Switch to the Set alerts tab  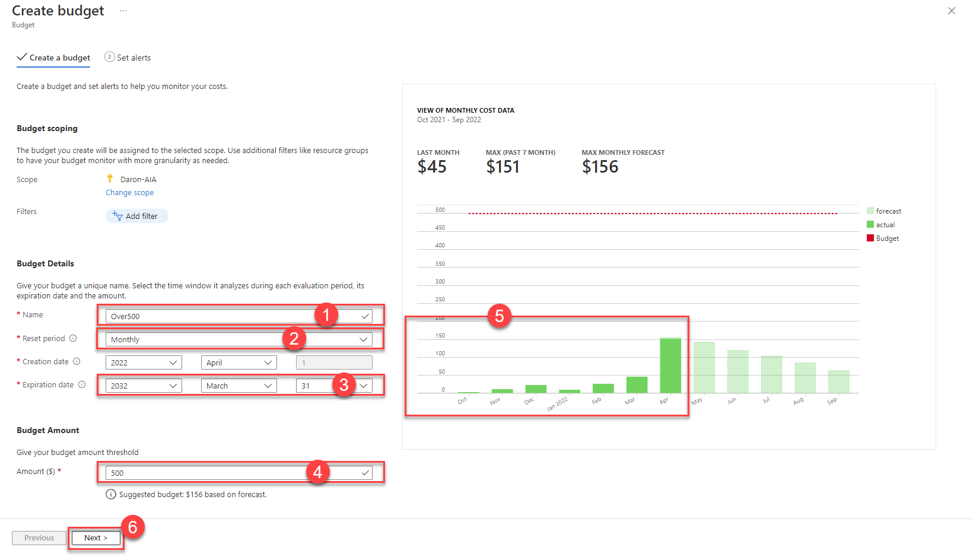133,57
